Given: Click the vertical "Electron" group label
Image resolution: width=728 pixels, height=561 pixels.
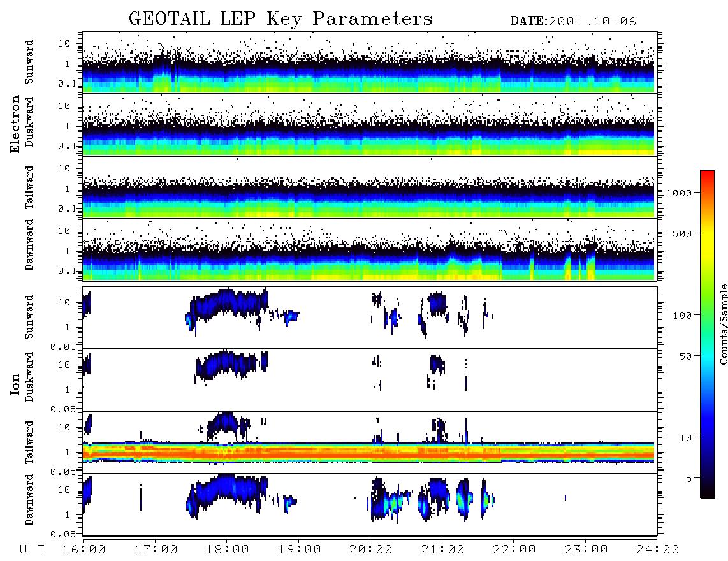Looking at the screenshot, I should pyautogui.click(x=15, y=124).
